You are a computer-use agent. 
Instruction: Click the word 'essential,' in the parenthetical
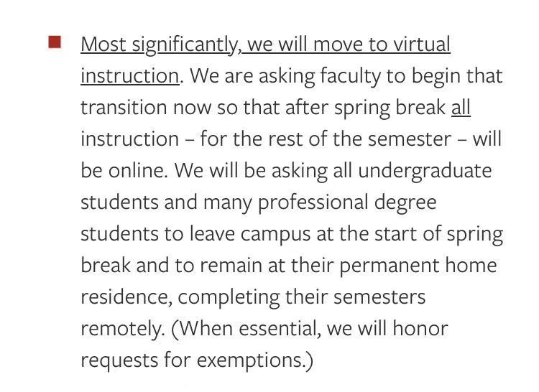coord(280,329)
